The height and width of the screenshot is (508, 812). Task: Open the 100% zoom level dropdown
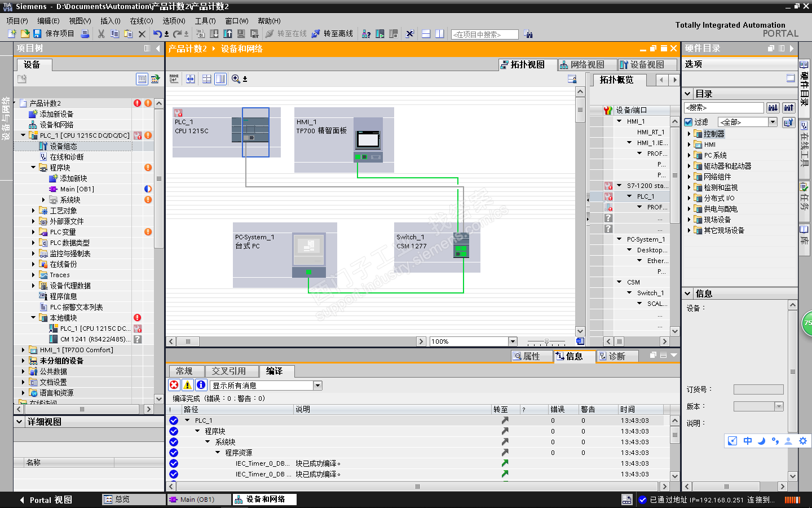513,341
